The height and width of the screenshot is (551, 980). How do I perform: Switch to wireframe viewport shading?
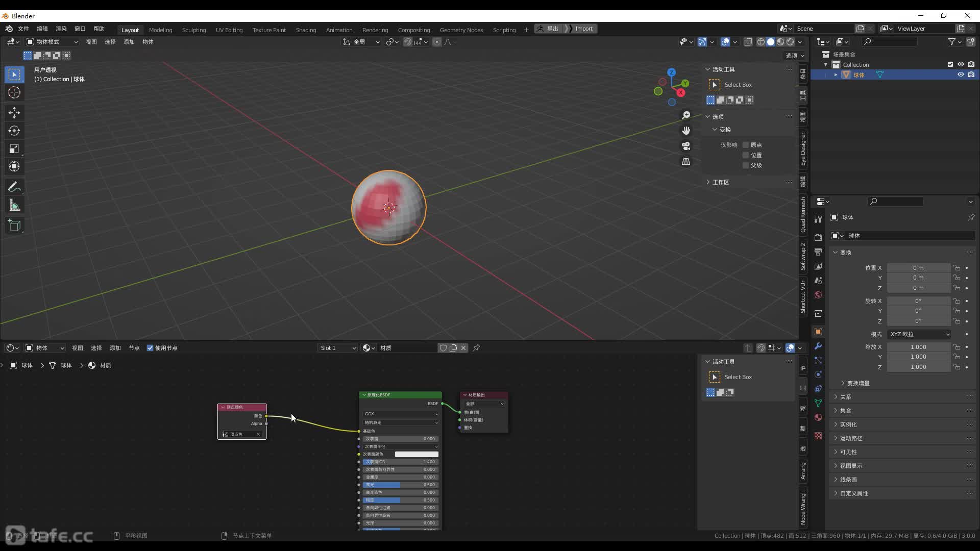click(761, 42)
